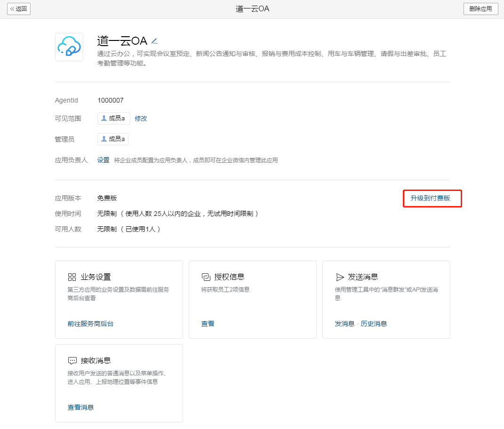Click the app description starting 通过云办公
The image size is (504, 429).
click(x=272, y=58)
